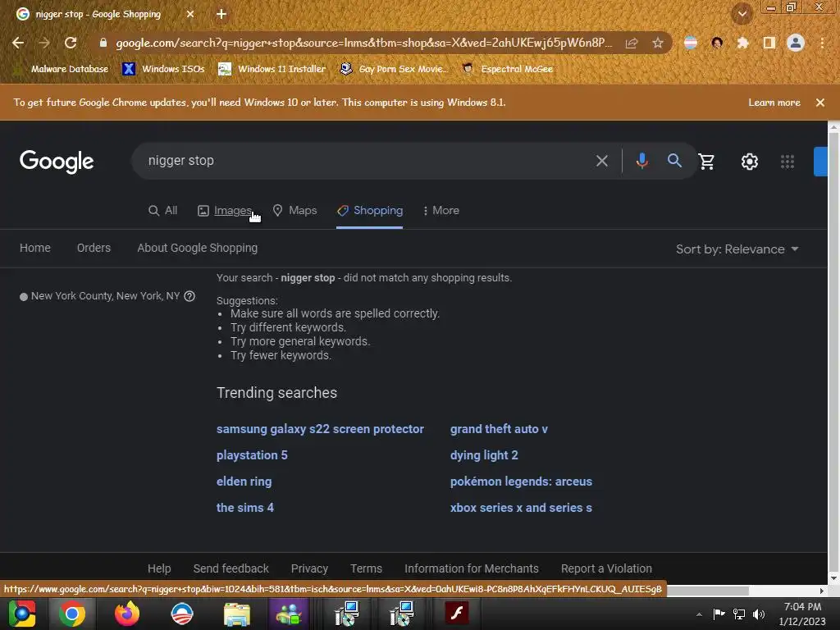Image resolution: width=840 pixels, height=630 pixels.
Task: Click Learn more in update bar
Action: 774,103
